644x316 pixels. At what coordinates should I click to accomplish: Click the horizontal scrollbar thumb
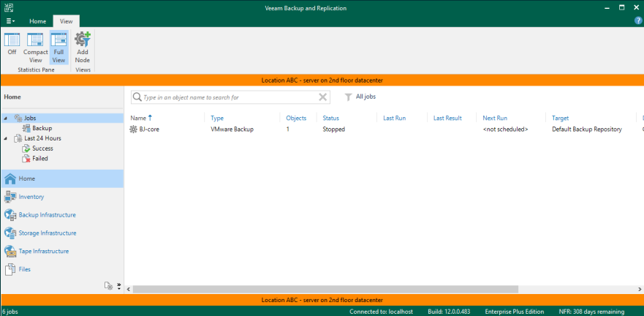326,289
